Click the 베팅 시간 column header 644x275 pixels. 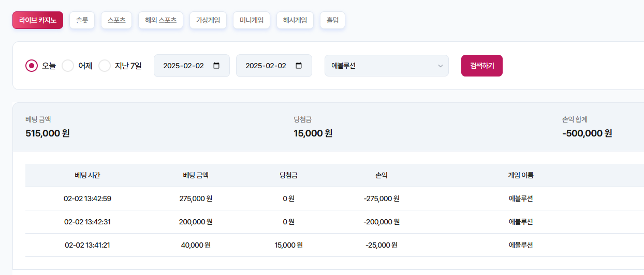click(x=87, y=175)
